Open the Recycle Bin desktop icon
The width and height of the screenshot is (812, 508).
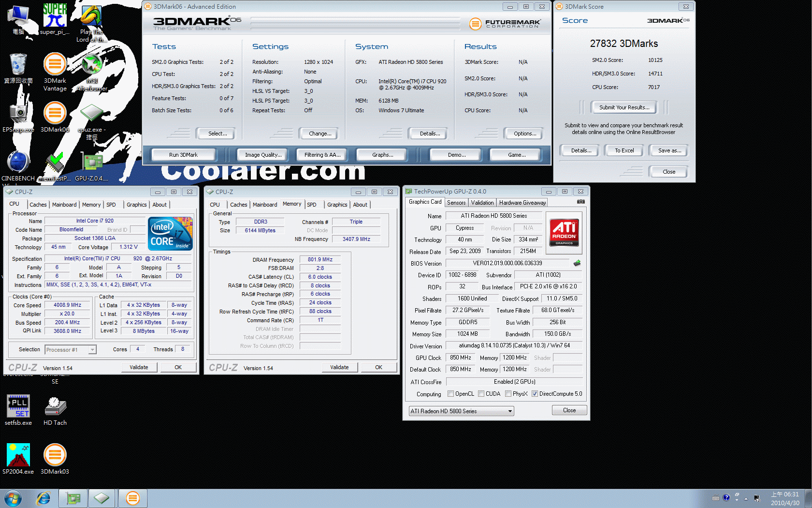[18, 68]
